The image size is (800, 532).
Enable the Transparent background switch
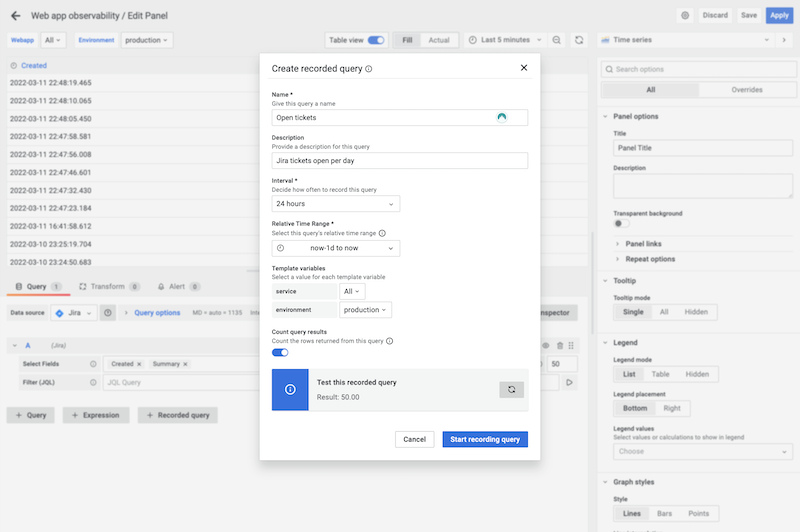[621, 224]
